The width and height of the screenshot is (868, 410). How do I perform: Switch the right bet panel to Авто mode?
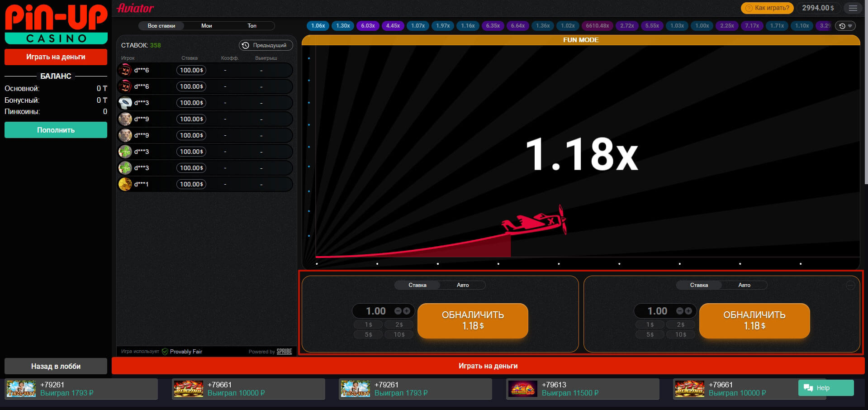pyautogui.click(x=744, y=285)
